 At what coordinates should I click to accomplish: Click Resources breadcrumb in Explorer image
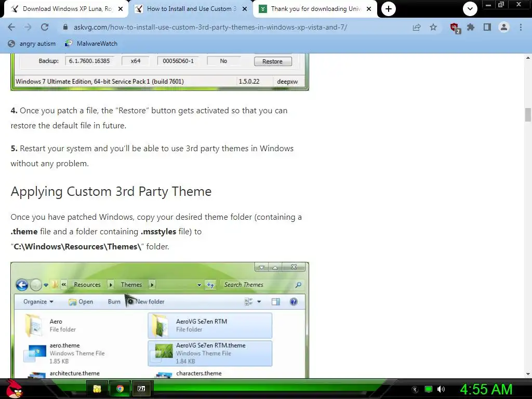coord(87,285)
